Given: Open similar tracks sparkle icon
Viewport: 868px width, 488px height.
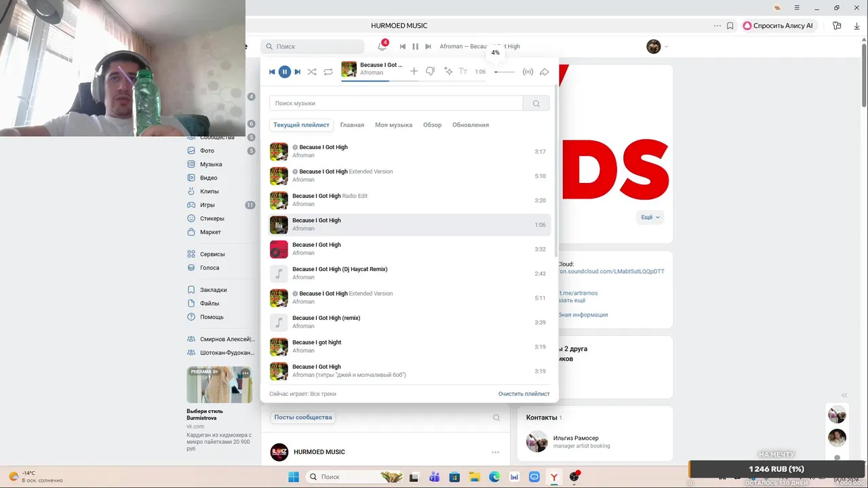Looking at the screenshot, I should pyautogui.click(x=448, y=71).
